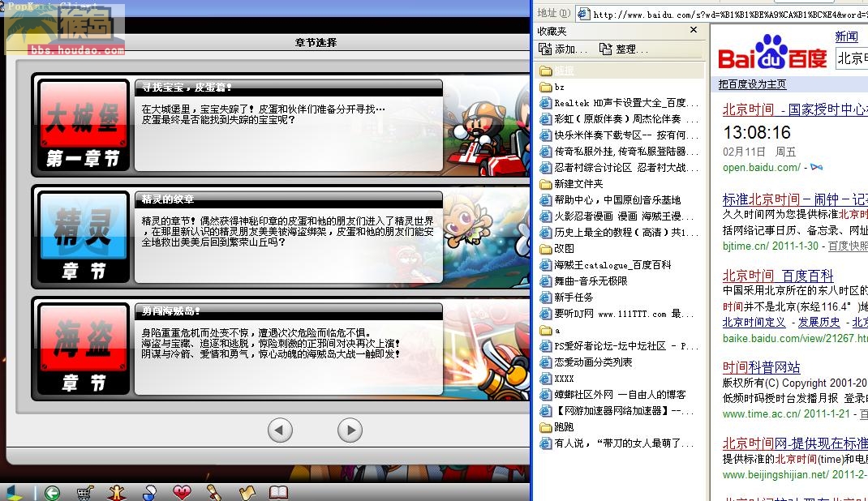The height and width of the screenshot is (501, 868).
Task: Open the 历史上最全的教程（高清）favorite
Action: coord(619,232)
